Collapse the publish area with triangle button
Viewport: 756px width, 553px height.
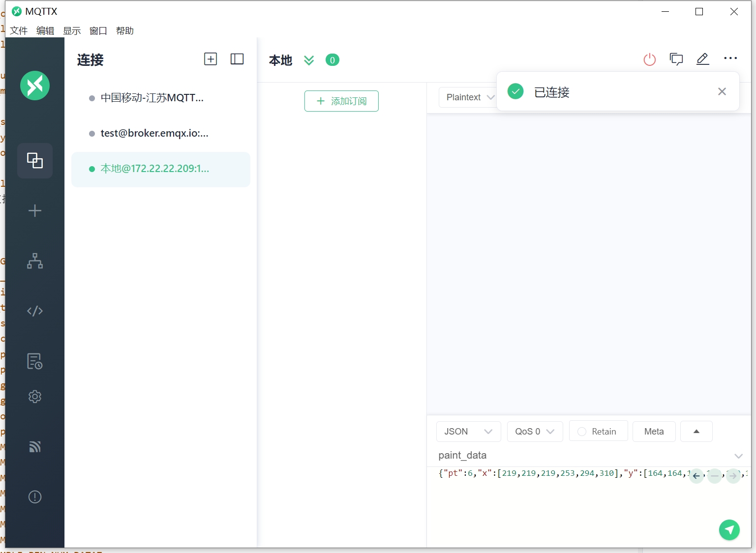(x=696, y=432)
